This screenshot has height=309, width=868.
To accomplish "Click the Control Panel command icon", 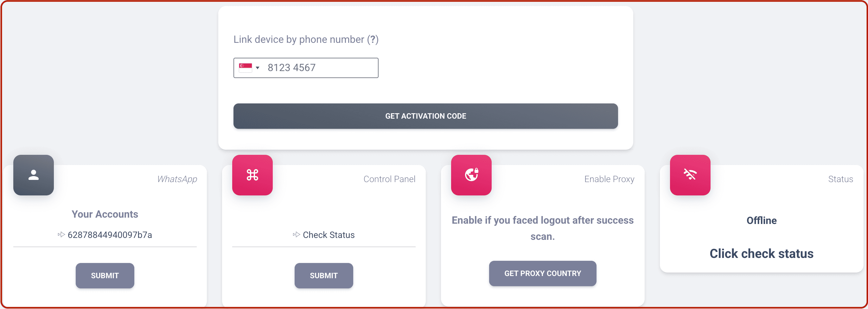I will click(252, 175).
